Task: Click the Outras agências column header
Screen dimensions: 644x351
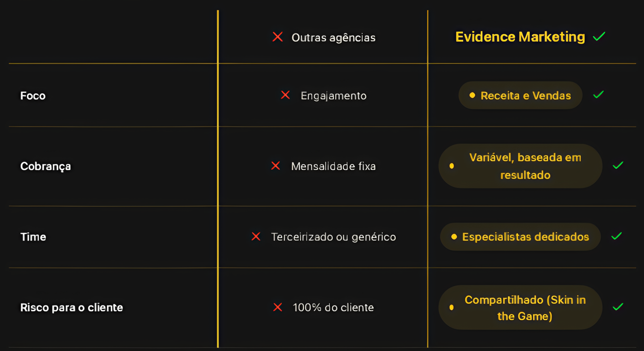Action: [333, 38]
